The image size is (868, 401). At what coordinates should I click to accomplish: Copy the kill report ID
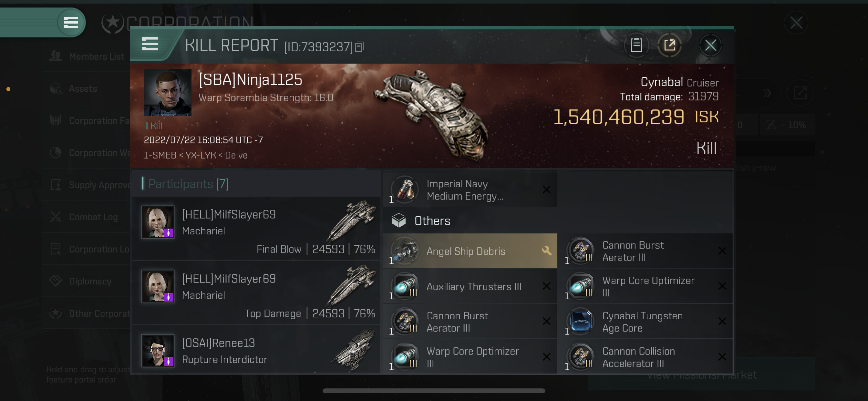click(359, 47)
